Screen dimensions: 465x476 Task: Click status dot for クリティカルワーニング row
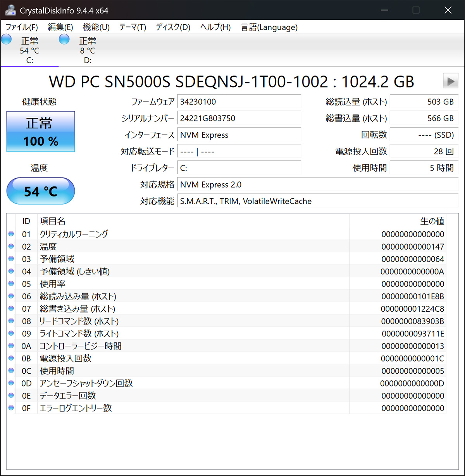(x=11, y=234)
